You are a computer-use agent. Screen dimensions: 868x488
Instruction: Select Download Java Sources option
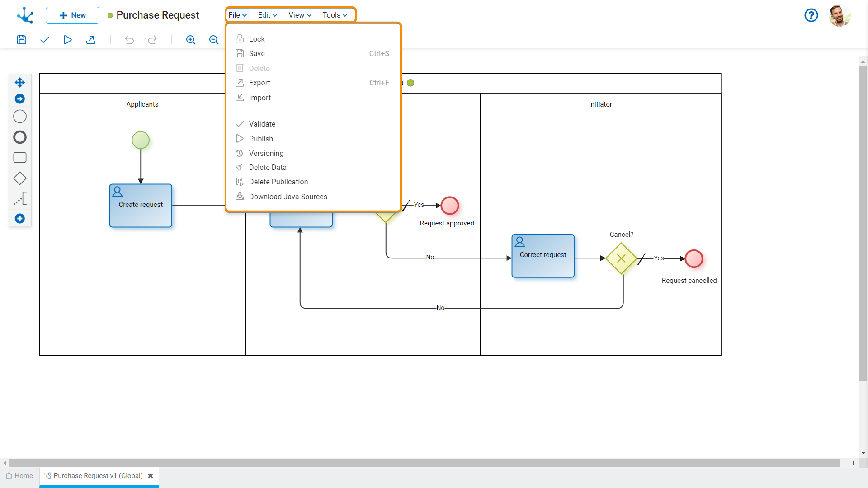(288, 196)
